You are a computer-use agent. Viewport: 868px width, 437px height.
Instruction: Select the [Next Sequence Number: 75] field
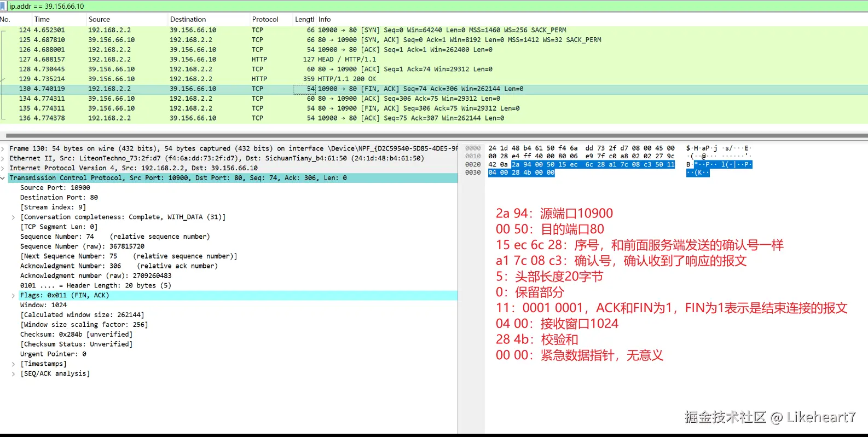[129, 256]
